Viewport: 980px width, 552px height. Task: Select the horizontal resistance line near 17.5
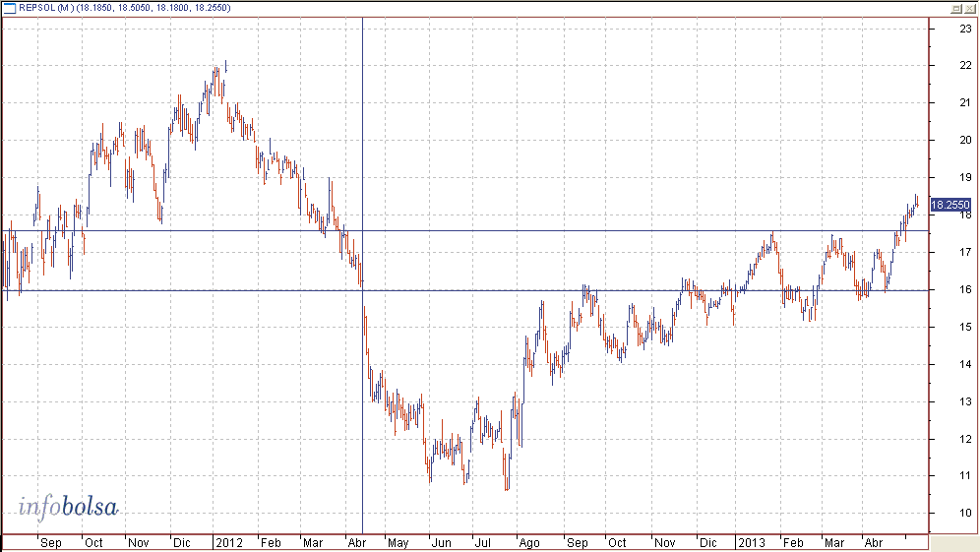[465, 231]
